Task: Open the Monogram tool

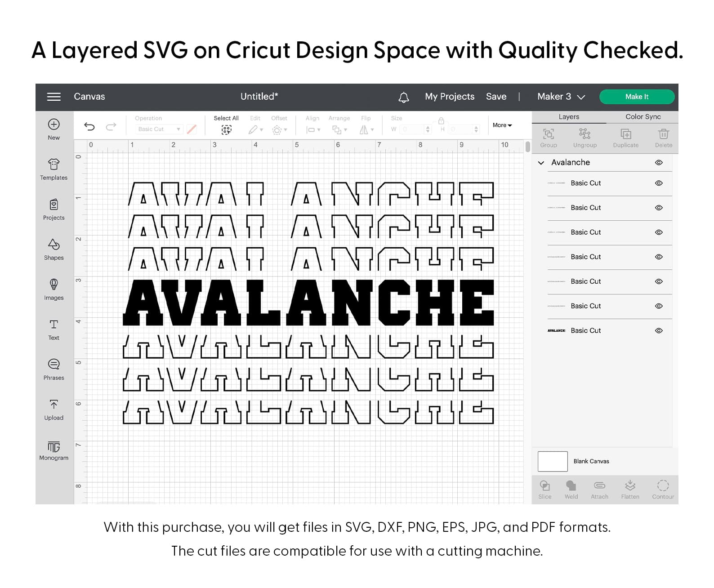Action: (54, 450)
